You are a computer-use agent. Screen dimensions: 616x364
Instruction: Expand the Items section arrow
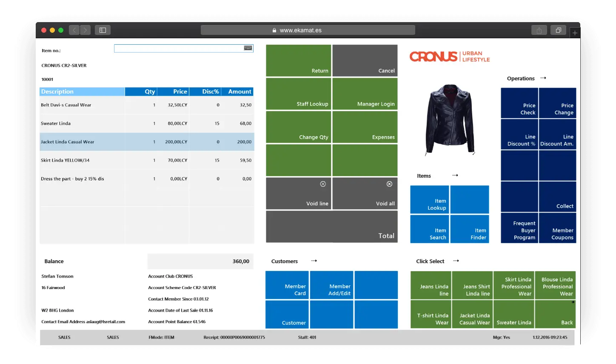point(455,175)
